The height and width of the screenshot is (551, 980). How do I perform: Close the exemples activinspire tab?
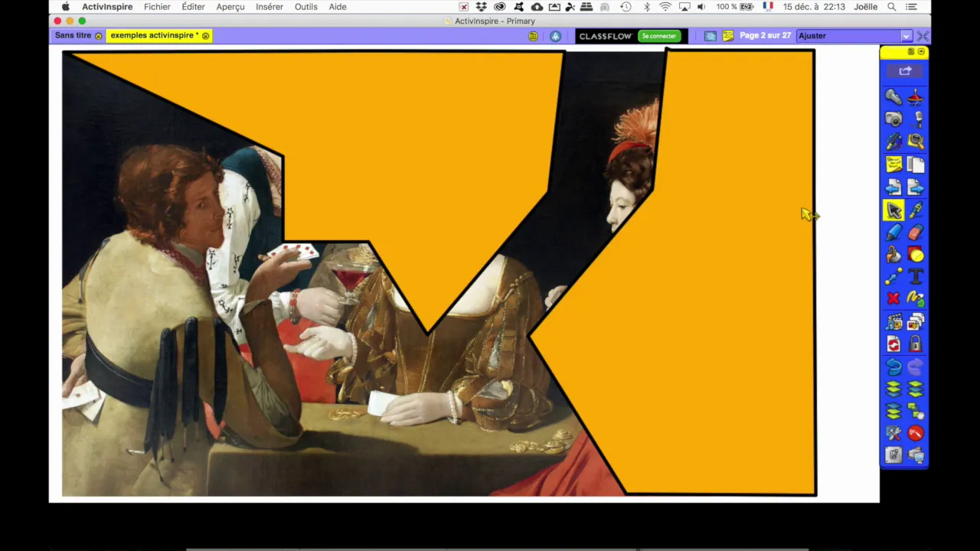pos(205,36)
